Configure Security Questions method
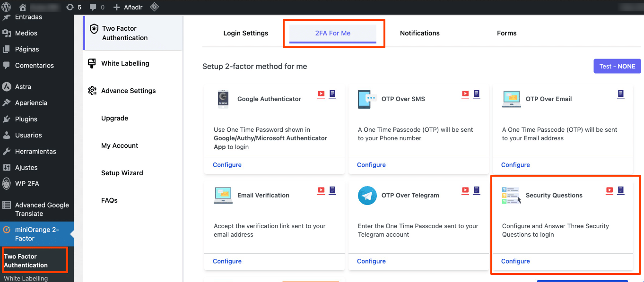This screenshot has height=282, width=644. point(515,261)
